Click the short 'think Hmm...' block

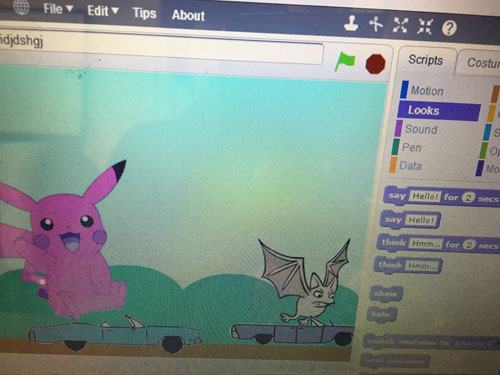(x=409, y=266)
